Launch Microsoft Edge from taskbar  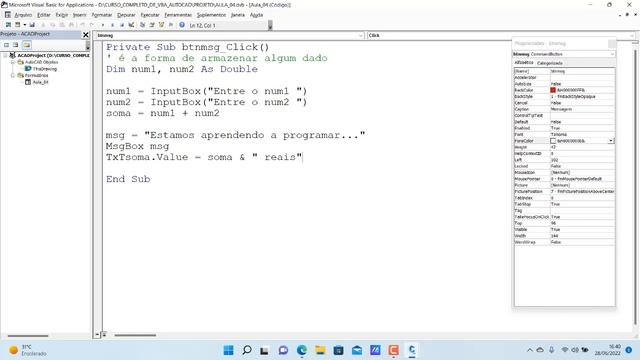tap(302, 350)
